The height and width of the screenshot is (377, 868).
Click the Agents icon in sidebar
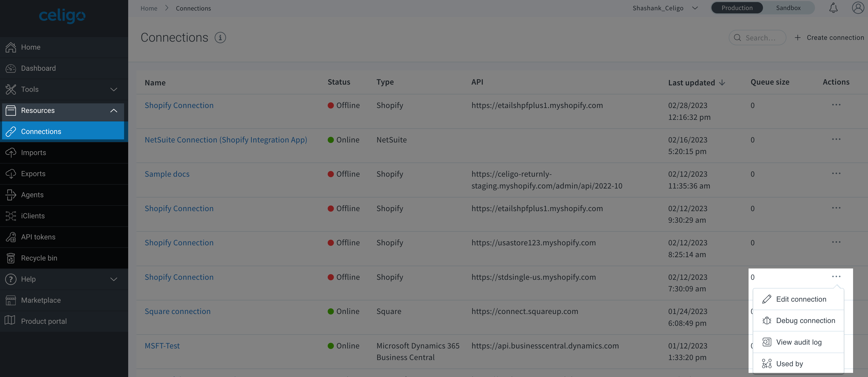coord(11,195)
